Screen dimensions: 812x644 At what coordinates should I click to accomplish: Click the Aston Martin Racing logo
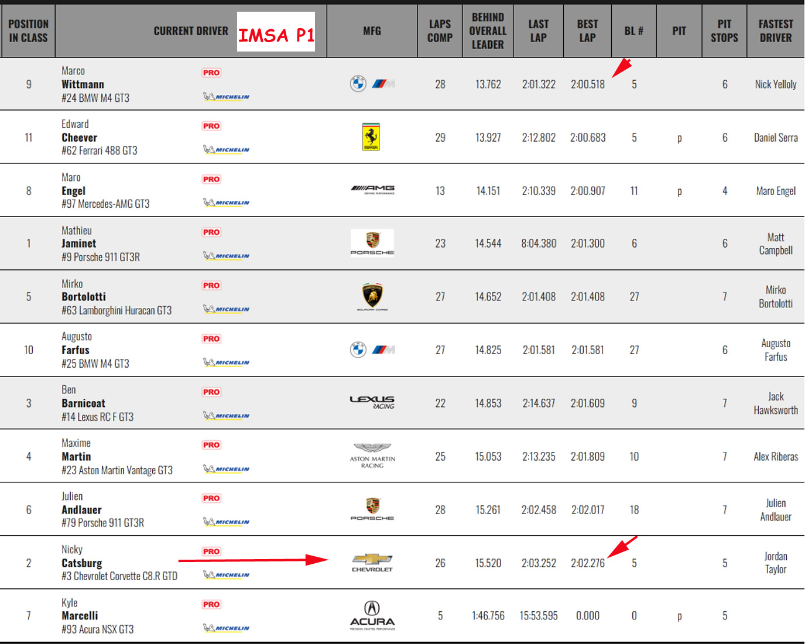coord(372,455)
